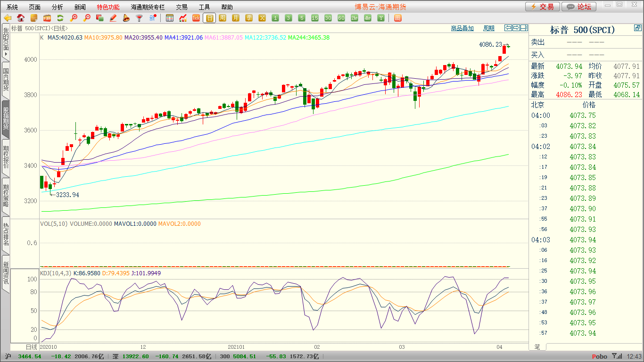Image resolution: width=644 pixels, height=362 pixels.
Task: Click the green refresh arrows icon
Action: pyautogui.click(x=60, y=18)
